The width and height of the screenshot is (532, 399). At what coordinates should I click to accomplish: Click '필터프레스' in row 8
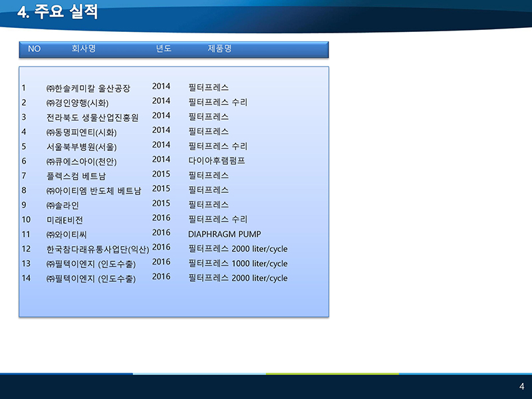pyautogui.click(x=208, y=190)
